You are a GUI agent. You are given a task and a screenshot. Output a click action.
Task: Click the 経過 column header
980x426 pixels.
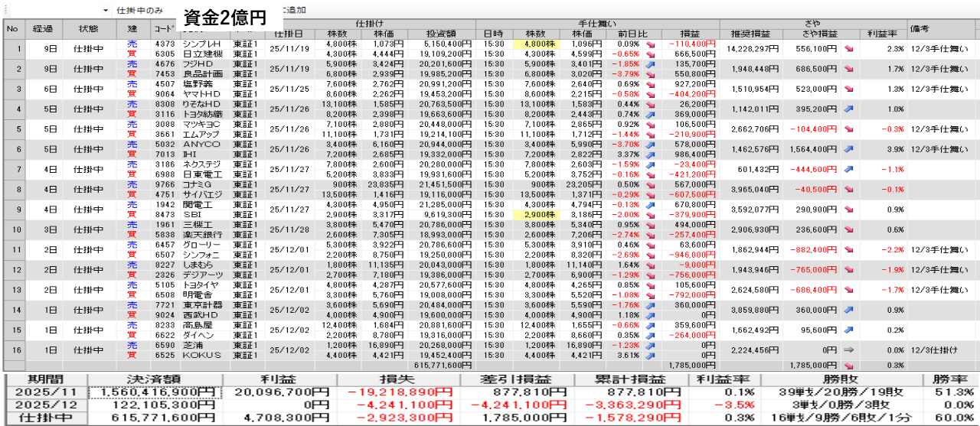(x=43, y=29)
